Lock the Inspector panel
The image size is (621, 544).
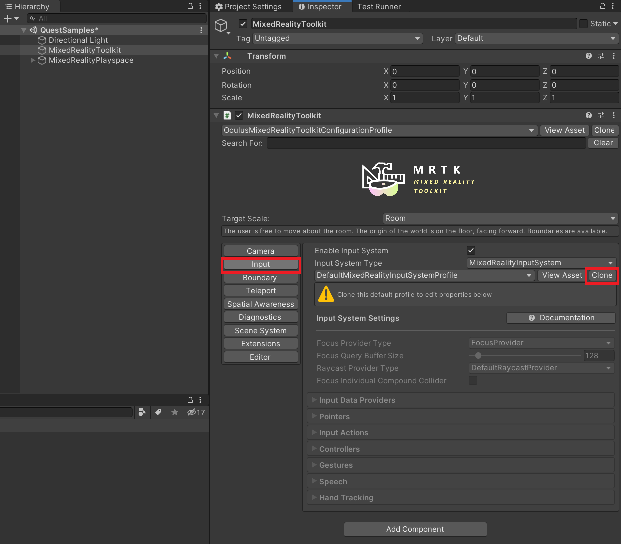pyautogui.click(x=602, y=7)
